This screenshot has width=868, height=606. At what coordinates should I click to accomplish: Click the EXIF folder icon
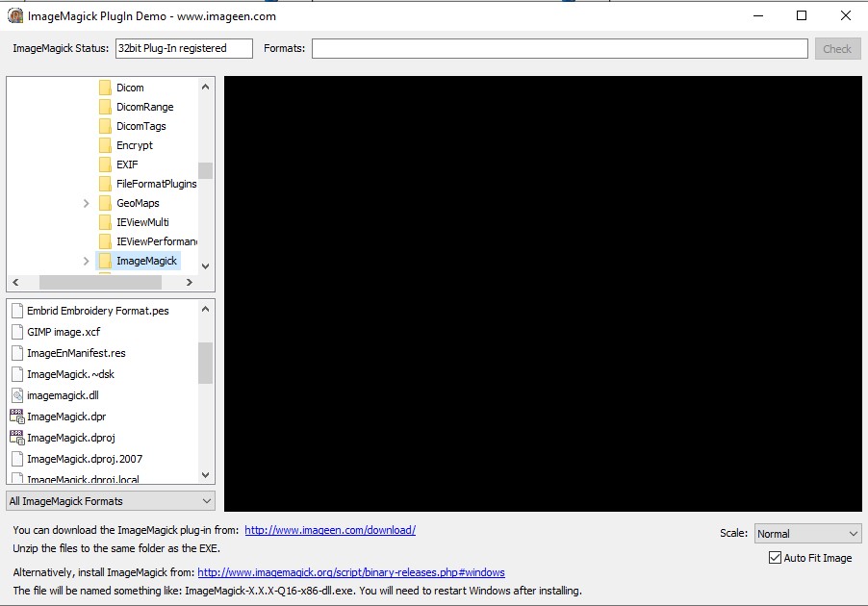105,164
